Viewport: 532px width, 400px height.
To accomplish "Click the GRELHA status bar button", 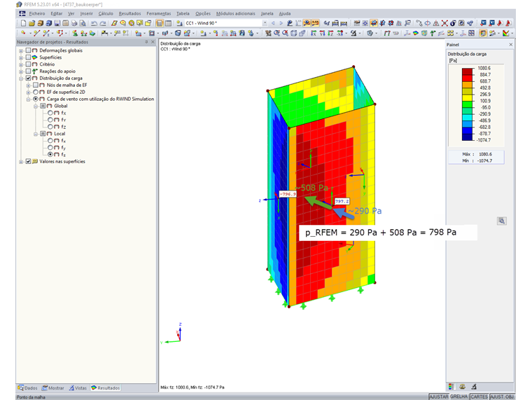I will coord(459,396).
